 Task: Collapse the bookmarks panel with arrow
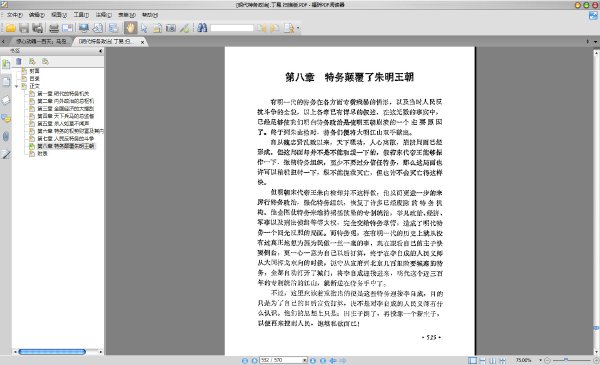pyautogui.click(x=101, y=51)
